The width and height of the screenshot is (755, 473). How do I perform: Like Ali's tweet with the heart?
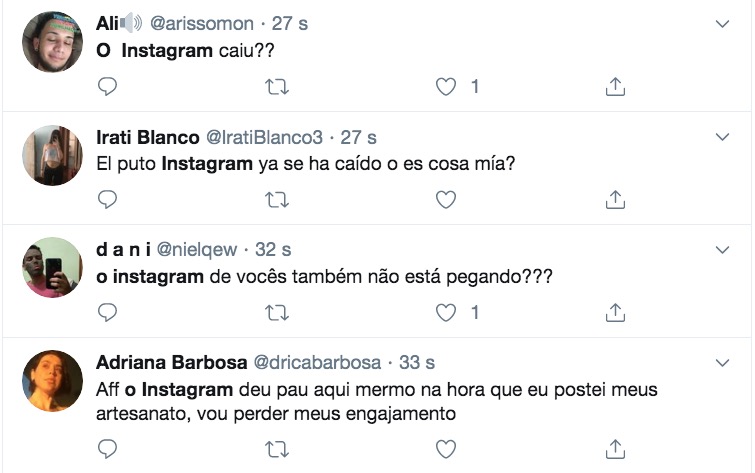pyautogui.click(x=446, y=87)
